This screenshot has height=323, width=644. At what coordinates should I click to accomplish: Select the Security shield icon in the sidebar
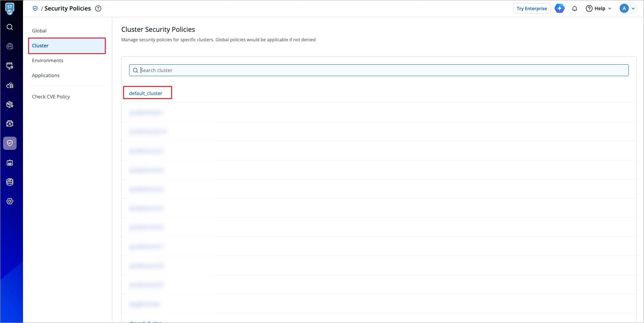(x=10, y=143)
